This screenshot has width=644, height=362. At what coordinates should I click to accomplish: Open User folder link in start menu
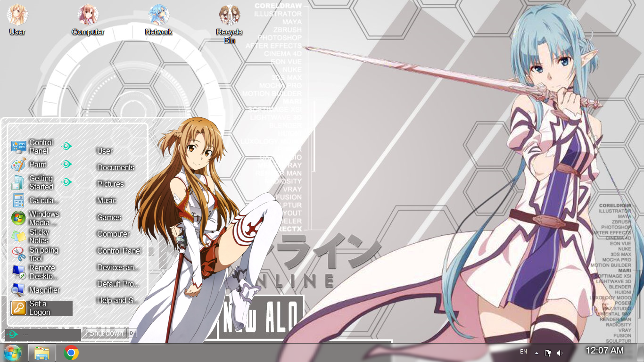click(x=105, y=151)
